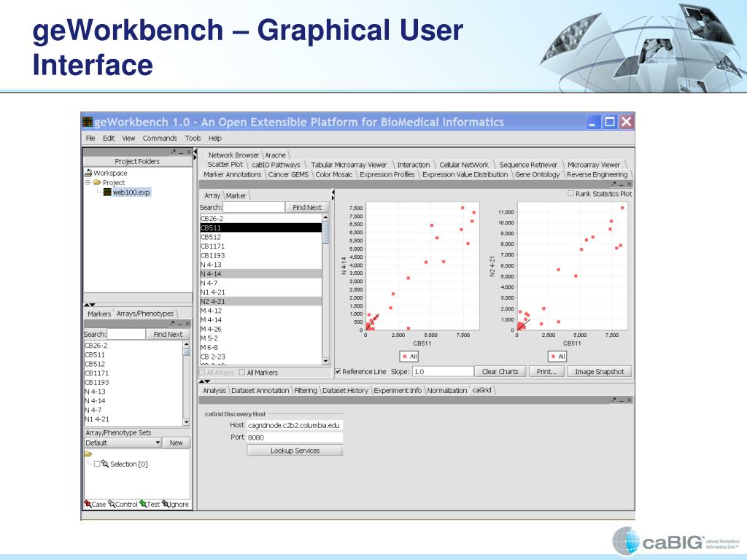The image size is (747, 560).
Task: Click the yellow folder icon above Selection
Action: (x=88, y=454)
